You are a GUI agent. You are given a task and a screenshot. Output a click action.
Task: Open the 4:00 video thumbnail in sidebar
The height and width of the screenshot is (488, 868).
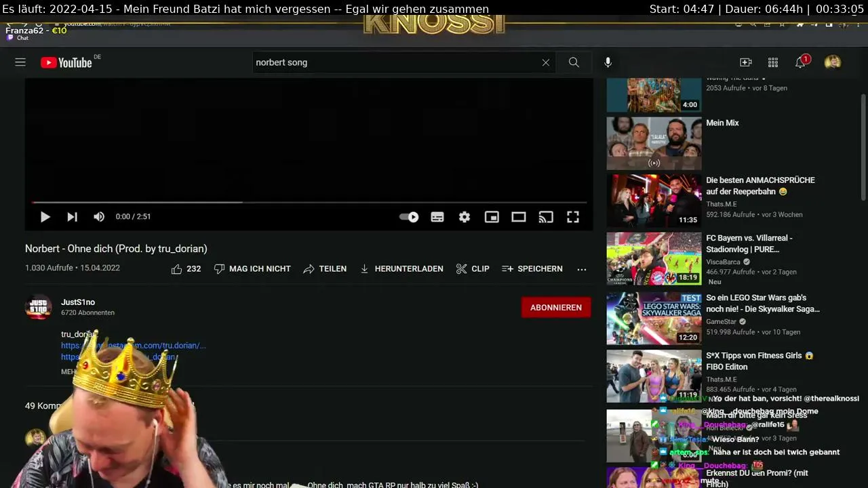pyautogui.click(x=654, y=95)
